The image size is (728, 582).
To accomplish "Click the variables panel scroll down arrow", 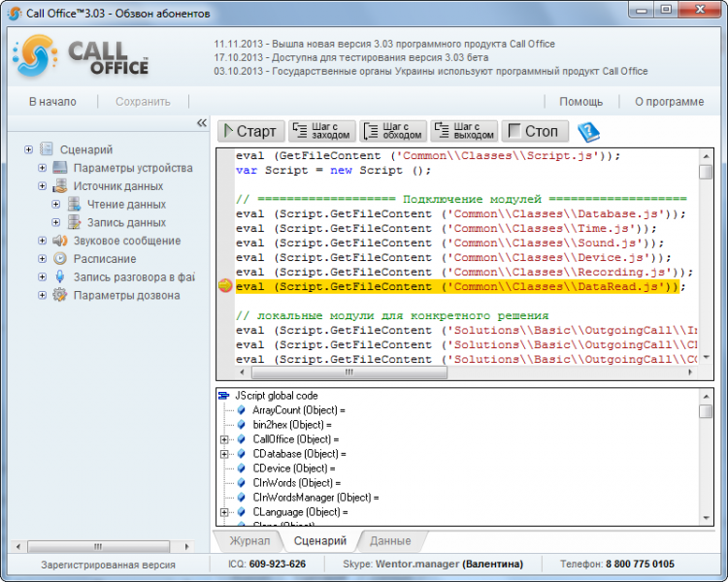I will [x=707, y=518].
